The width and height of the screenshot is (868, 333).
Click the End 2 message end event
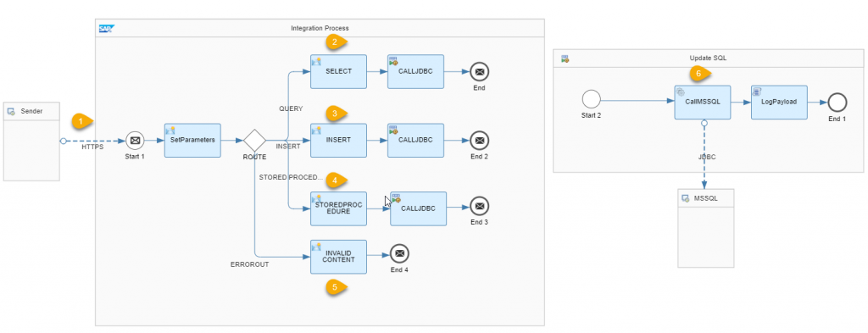480,140
